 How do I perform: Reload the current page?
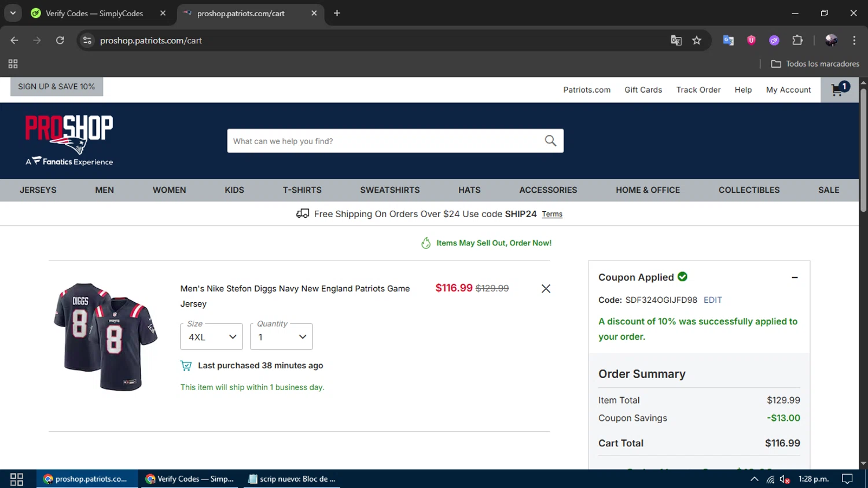60,41
